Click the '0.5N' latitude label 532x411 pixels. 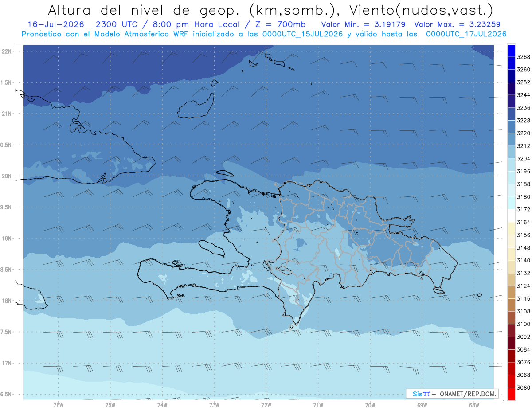pyautogui.click(x=7, y=145)
